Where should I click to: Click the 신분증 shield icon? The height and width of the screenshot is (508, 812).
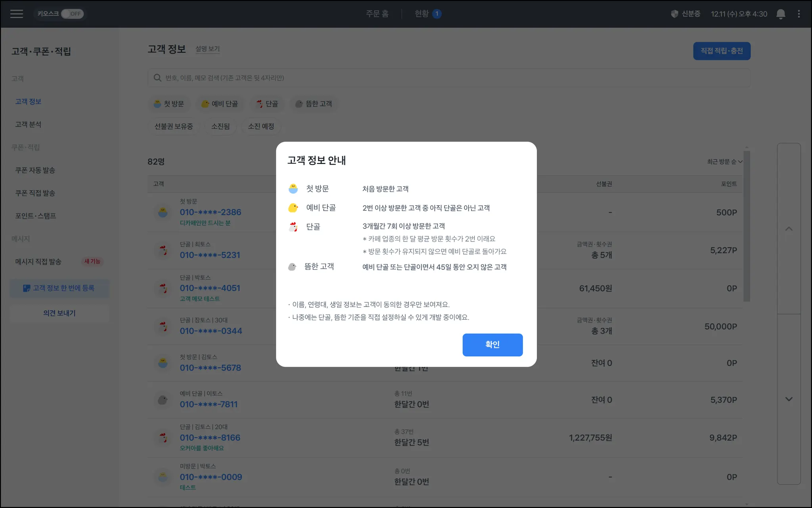coord(674,14)
